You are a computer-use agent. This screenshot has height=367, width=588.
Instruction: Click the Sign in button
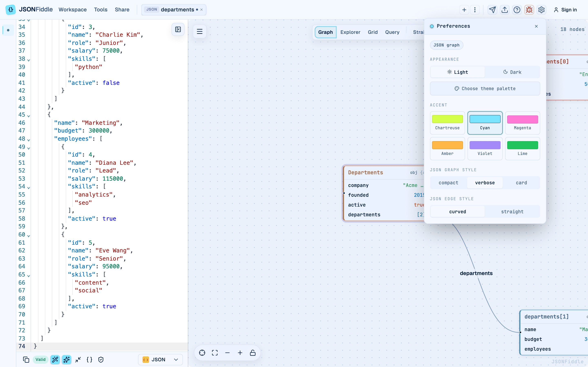[x=565, y=10]
